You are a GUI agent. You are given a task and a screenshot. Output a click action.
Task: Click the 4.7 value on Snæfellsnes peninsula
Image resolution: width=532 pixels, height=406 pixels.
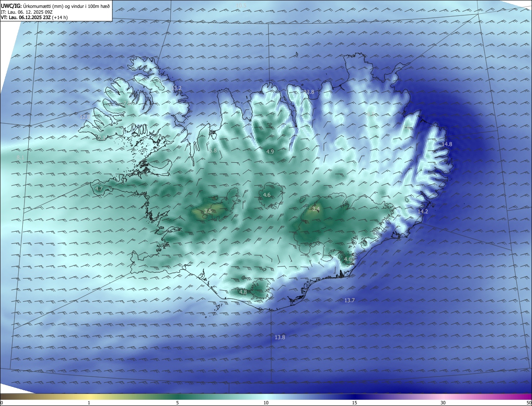point(99,189)
